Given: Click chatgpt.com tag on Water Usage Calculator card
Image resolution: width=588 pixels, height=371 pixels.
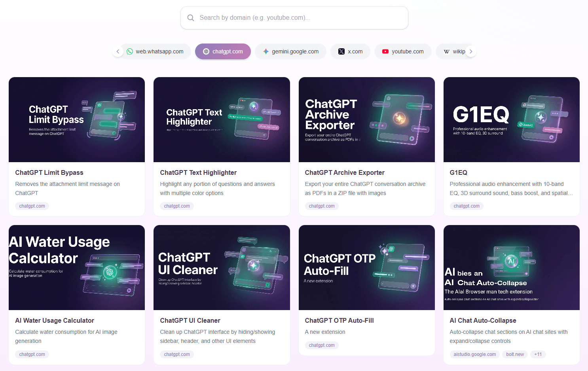Looking at the screenshot, I should (32, 354).
